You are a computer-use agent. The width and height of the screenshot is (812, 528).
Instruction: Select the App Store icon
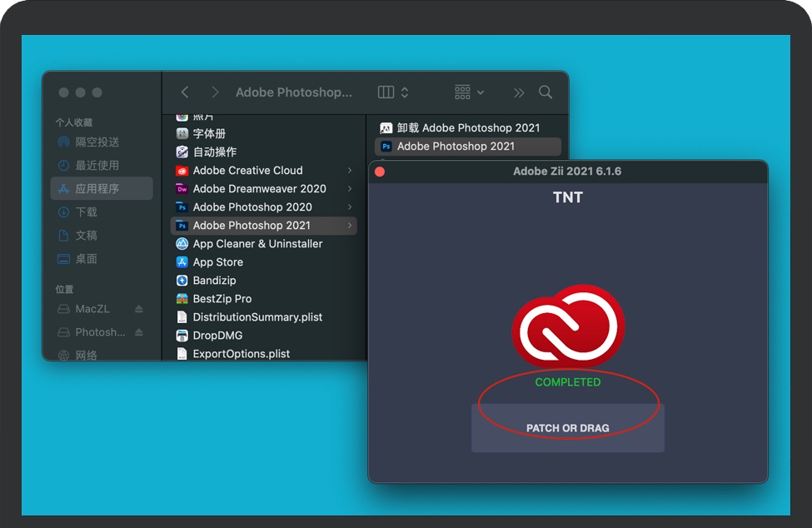click(182, 262)
